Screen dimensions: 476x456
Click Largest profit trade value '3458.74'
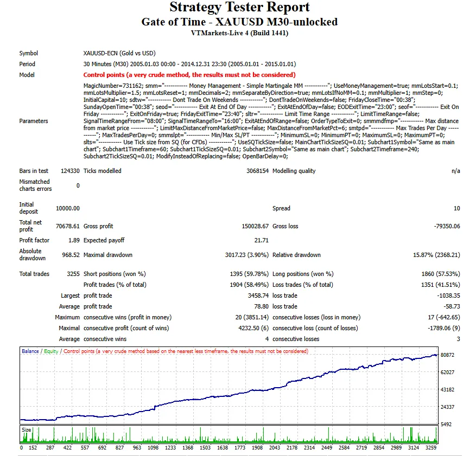coord(258,296)
